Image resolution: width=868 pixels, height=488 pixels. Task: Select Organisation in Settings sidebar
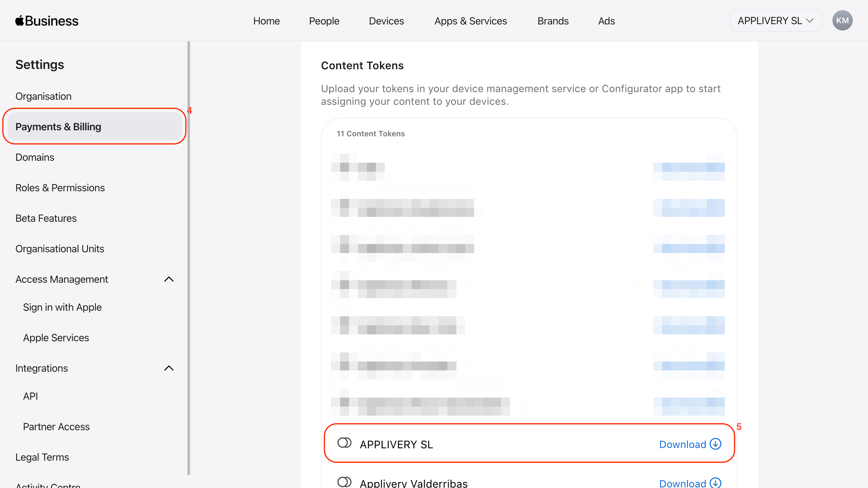44,96
